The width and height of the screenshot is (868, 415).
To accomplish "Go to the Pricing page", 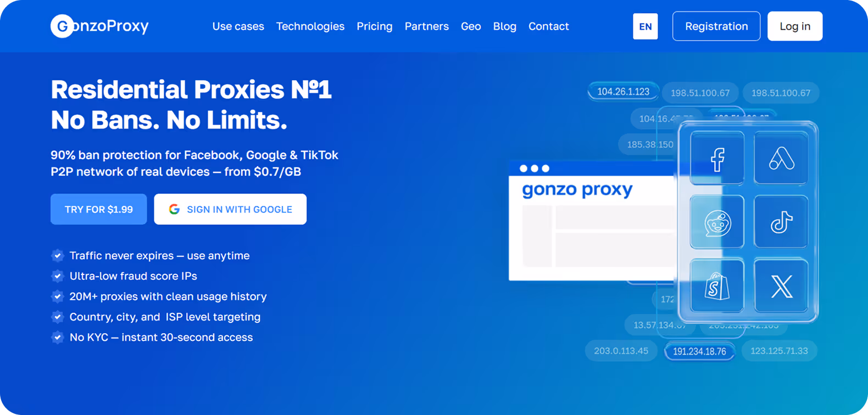I will 374,26.
